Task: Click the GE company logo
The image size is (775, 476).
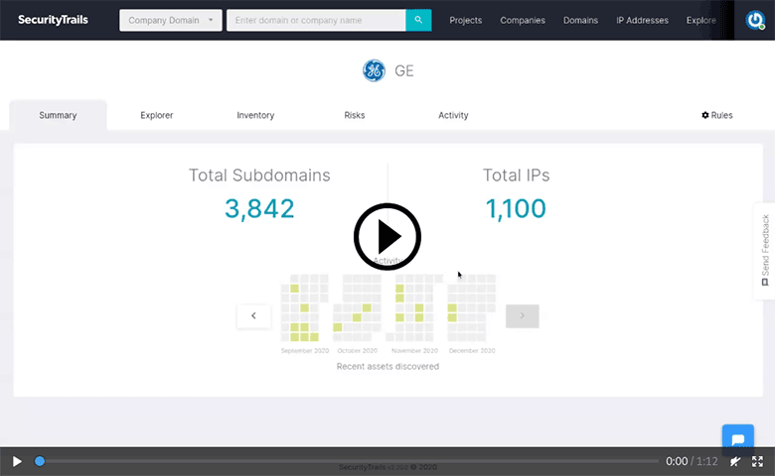Action: [x=374, y=71]
